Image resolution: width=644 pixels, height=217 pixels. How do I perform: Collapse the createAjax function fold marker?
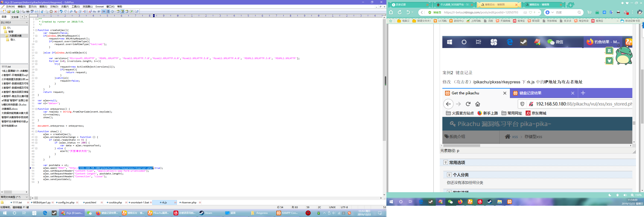click(x=36, y=30)
